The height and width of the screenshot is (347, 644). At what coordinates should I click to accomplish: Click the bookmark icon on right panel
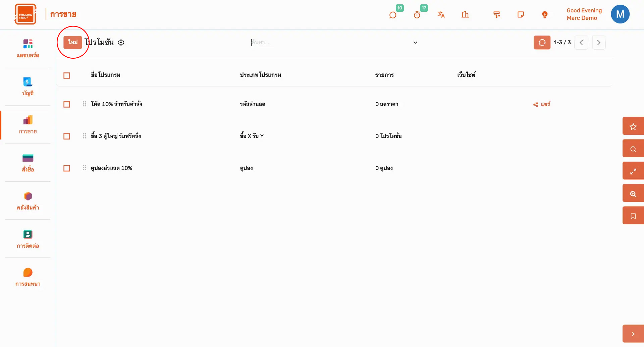[633, 216]
